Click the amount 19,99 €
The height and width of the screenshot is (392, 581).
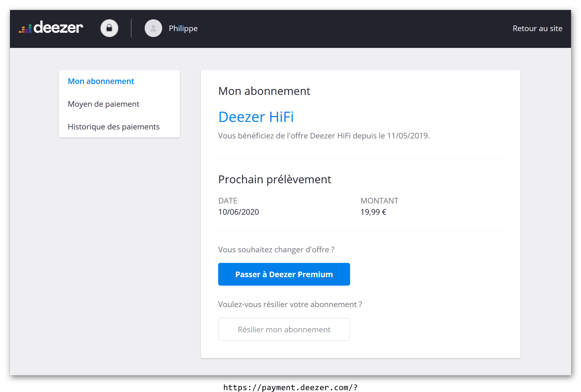tap(373, 212)
